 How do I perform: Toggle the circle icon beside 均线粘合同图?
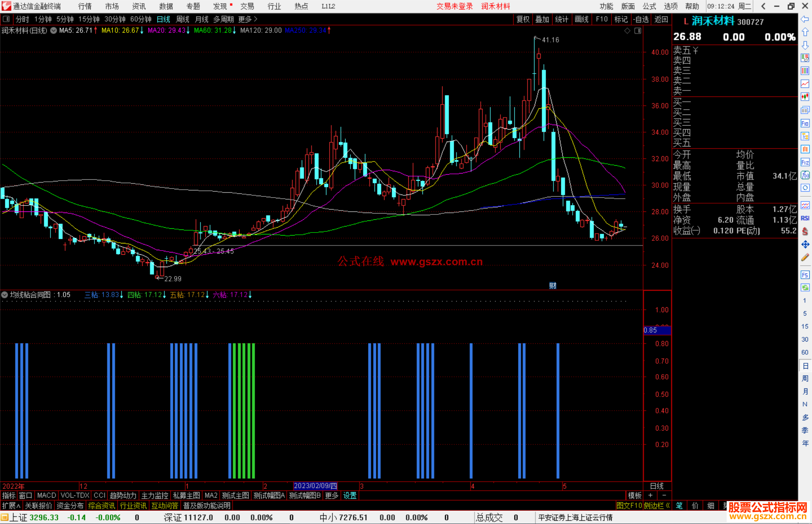coord(5,295)
